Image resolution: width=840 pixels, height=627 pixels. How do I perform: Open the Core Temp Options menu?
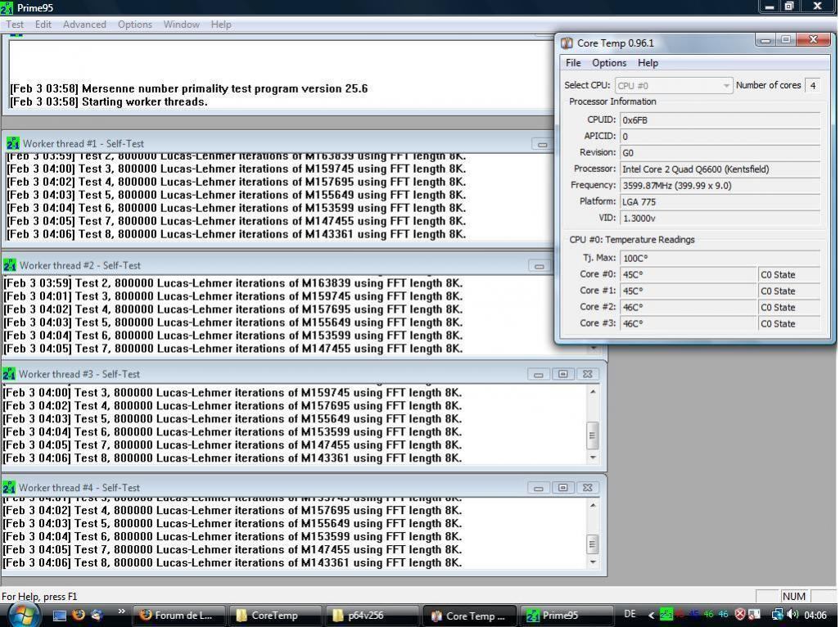coord(609,63)
